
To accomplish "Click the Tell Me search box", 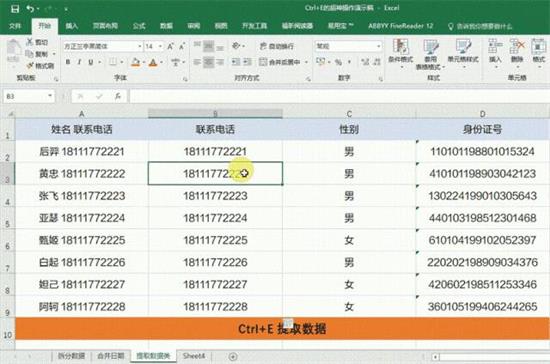I will click(x=481, y=26).
